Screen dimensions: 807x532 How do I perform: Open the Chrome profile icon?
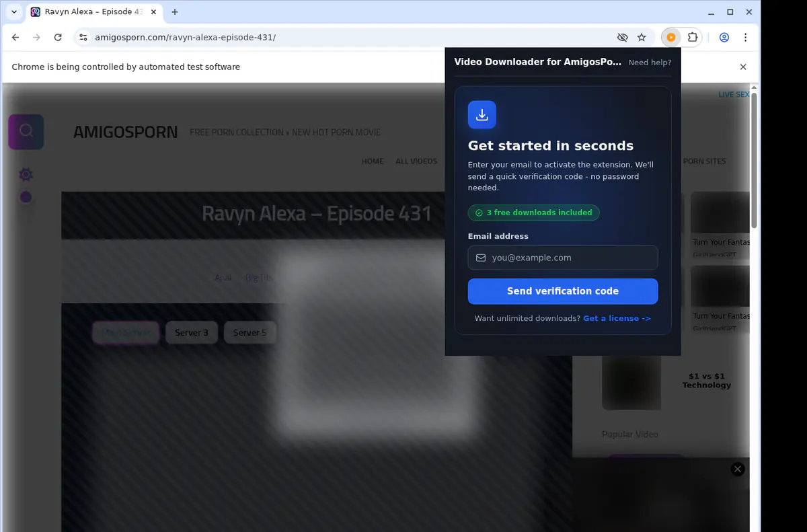tap(724, 38)
